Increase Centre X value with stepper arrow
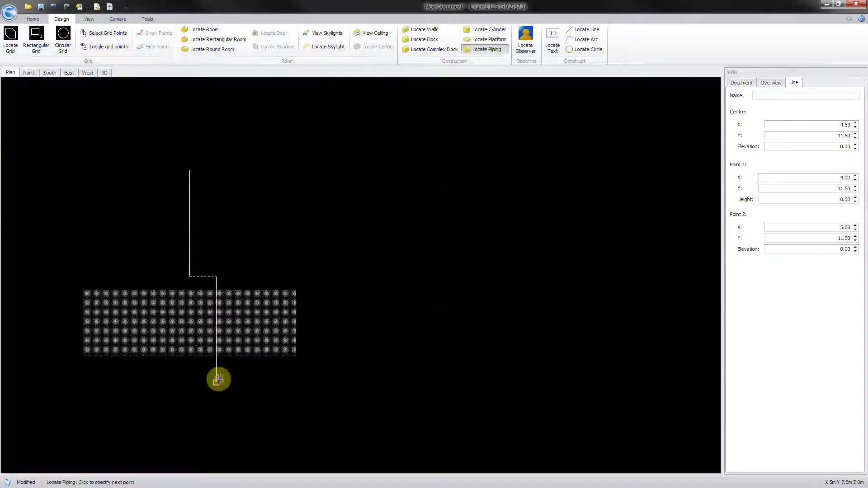 click(x=855, y=122)
